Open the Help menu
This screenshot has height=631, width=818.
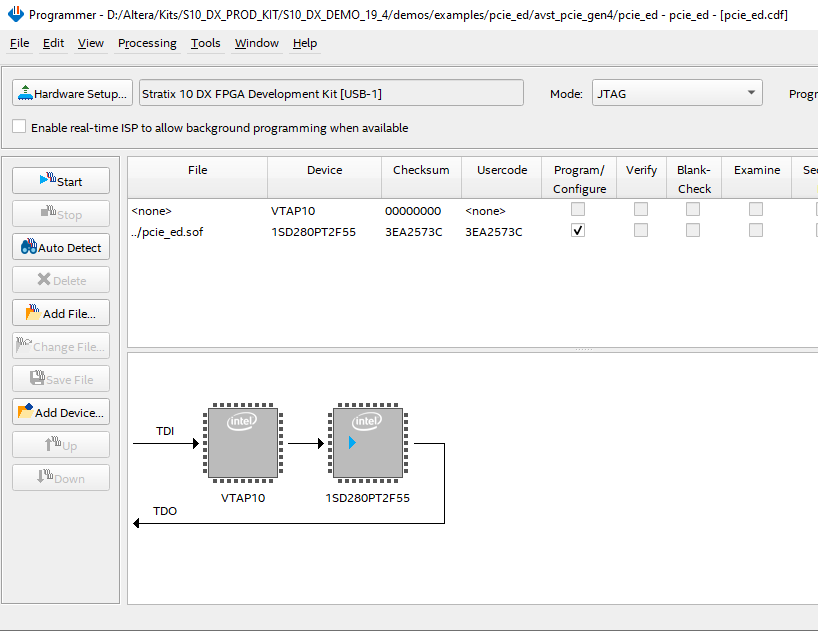305,43
